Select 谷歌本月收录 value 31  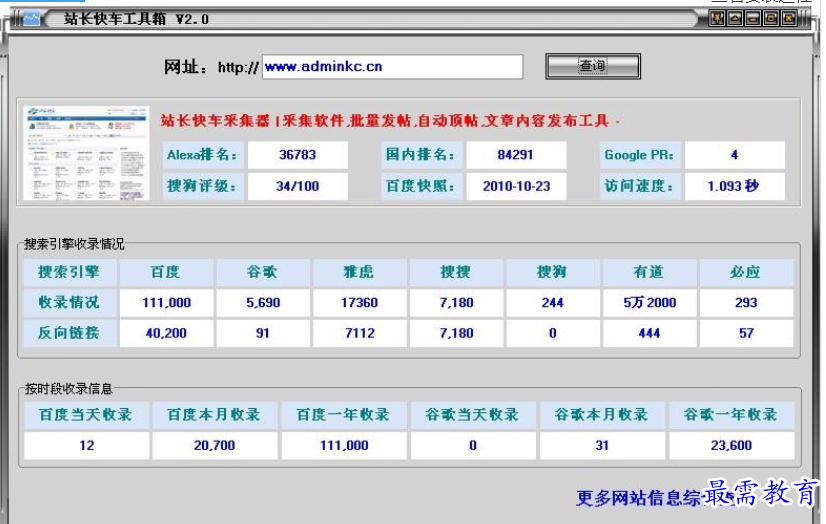(602, 446)
